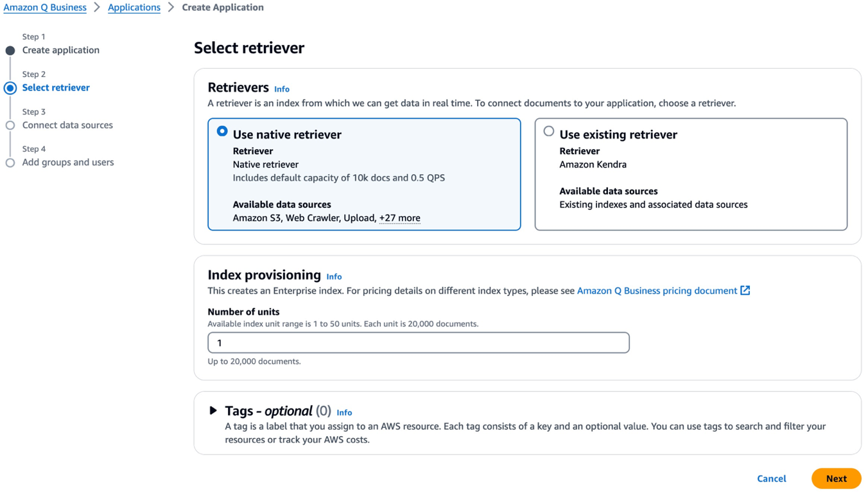Viewport: 868px width, 492px height.
Task: Click the Step 3 progress circle
Action: 10,125
